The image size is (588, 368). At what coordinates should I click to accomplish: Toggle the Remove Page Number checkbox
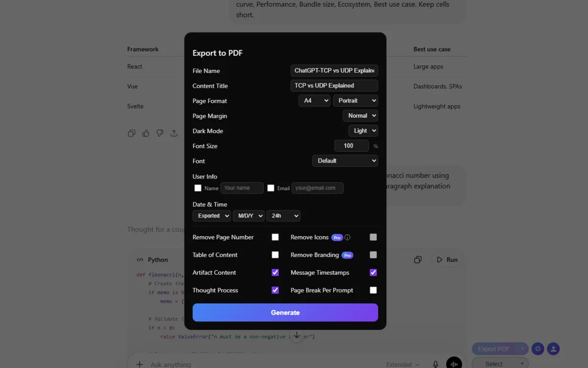pos(275,237)
